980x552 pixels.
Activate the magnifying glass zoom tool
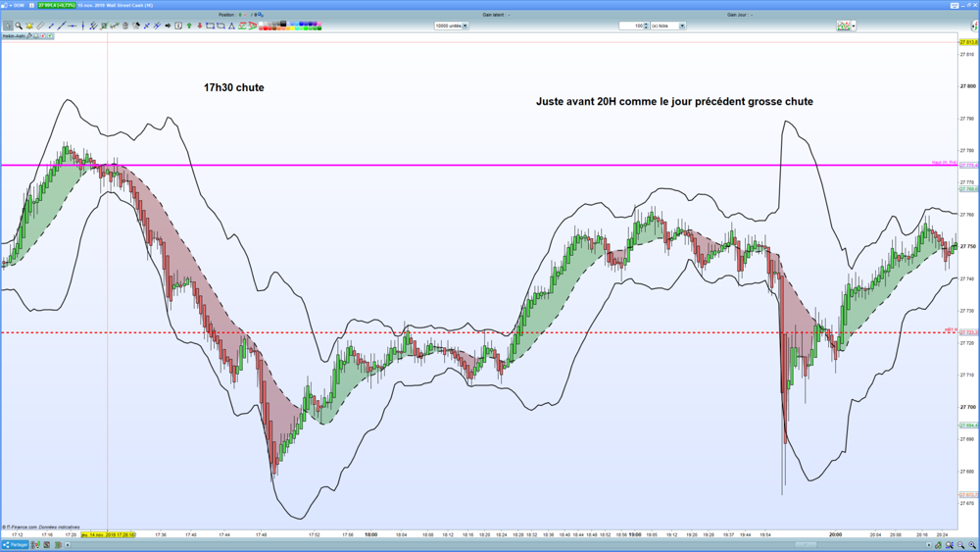click(x=19, y=25)
